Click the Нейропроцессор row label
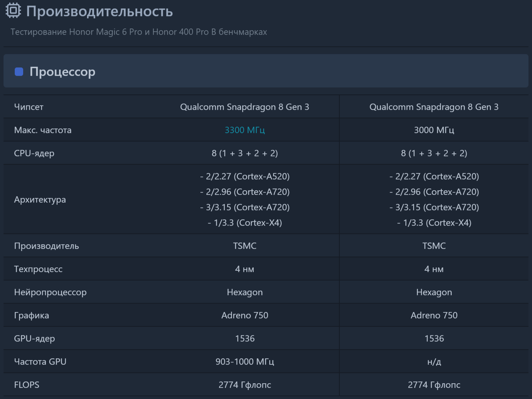 click(x=50, y=292)
